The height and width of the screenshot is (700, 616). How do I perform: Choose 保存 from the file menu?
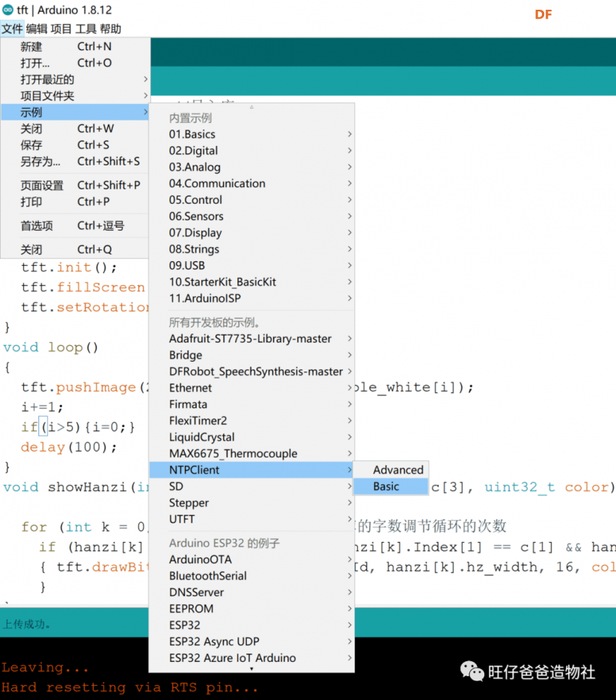coord(75,145)
